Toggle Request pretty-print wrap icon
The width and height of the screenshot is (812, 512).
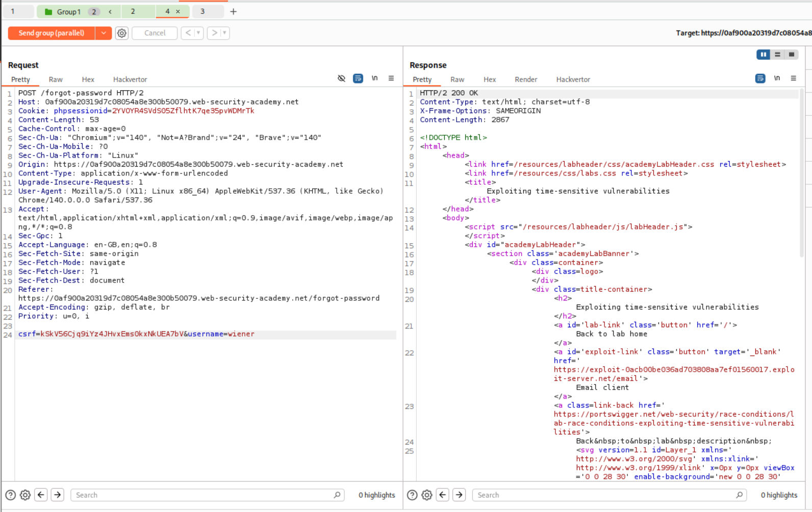[358, 79]
